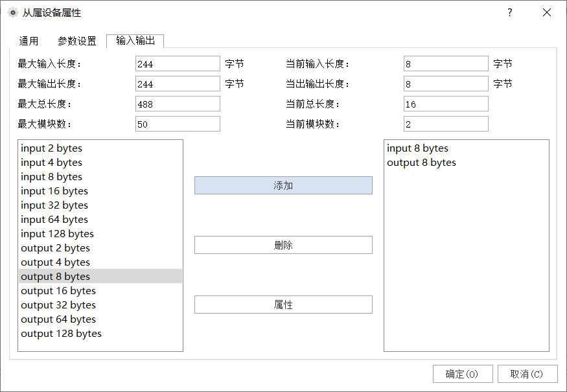Confirm with the 确定(O) button

(463, 374)
